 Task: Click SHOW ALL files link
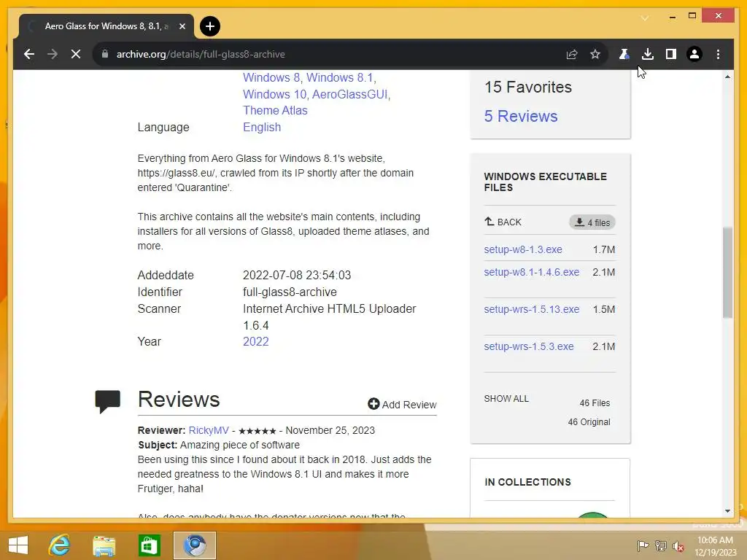(x=506, y=399)
